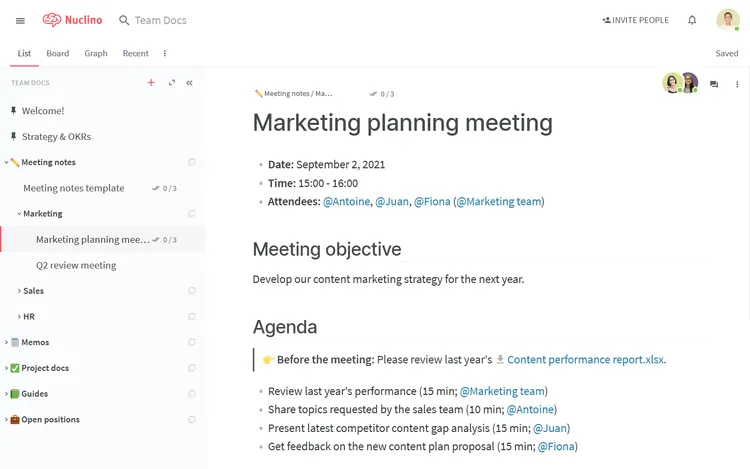Viewport: 750px width, 469px height.
Task: Open the hamburger main menu
Action: point(20,21)
